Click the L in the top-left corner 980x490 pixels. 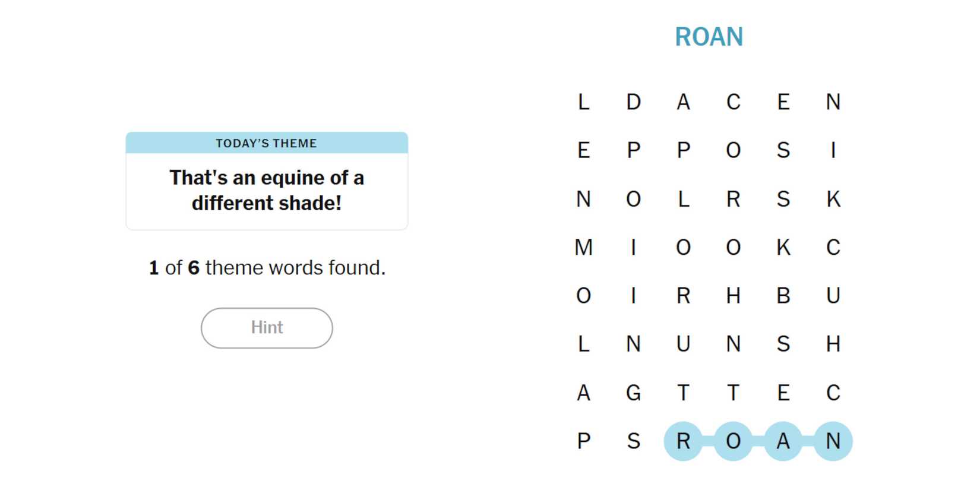[583, 102]
